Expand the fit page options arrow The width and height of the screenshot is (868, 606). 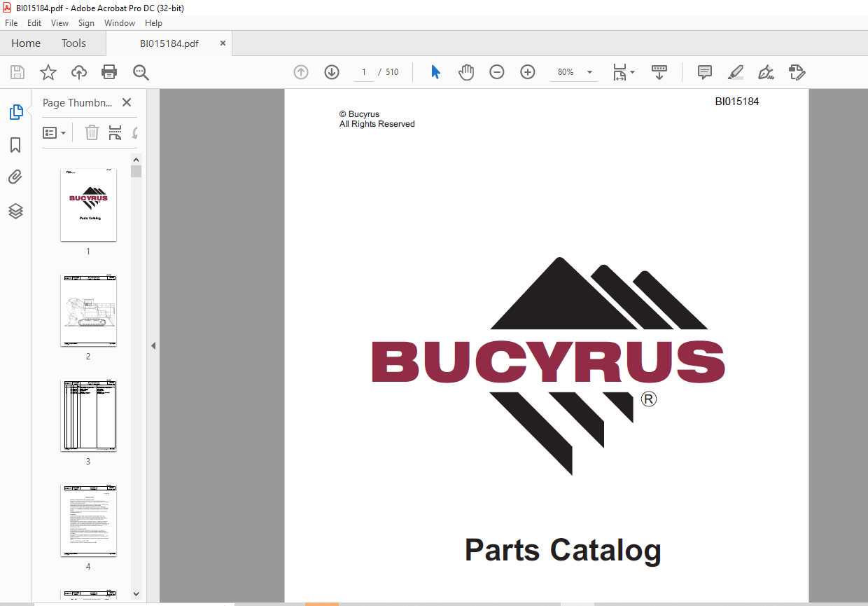click(633, 72)
